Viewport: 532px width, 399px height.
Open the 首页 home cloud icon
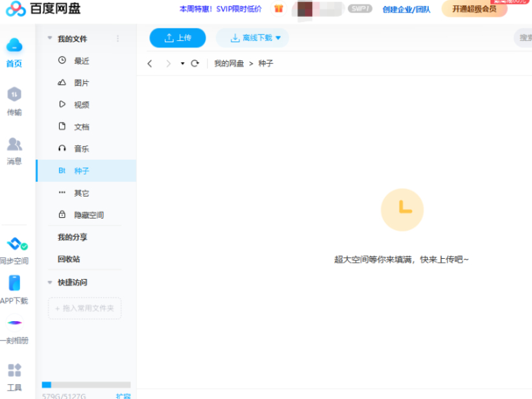pos(14,45)
